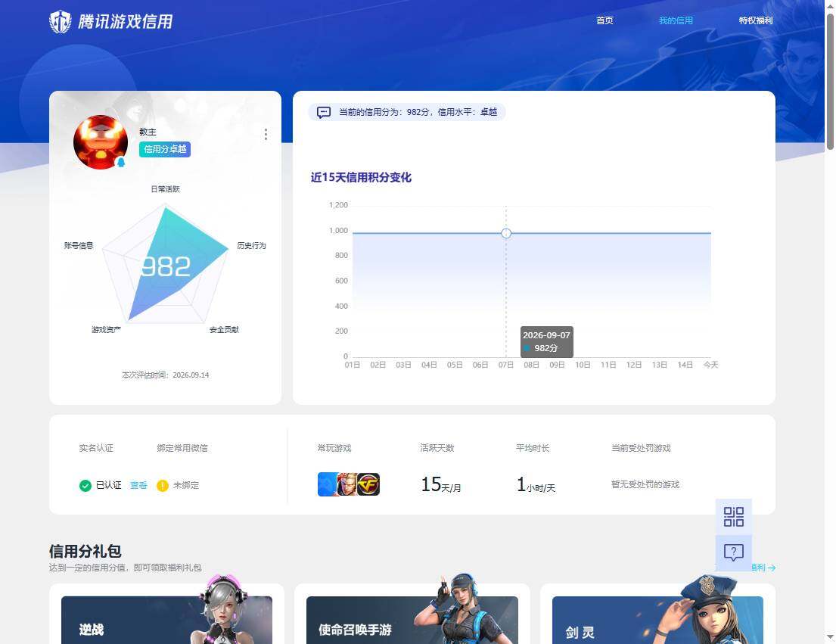Click the 今天 label on the chart axis
Viewport: 836px width, 644px height.
(710, 365)
